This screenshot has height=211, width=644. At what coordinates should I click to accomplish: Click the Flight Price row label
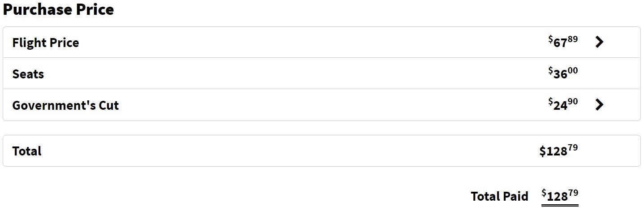[x=46, y=43]
